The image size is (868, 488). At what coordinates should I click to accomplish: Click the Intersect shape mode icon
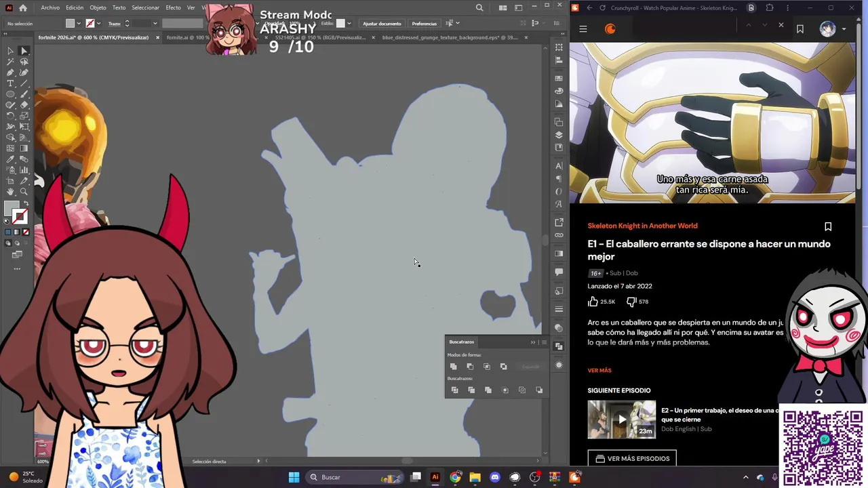click(x=487, y=367)
